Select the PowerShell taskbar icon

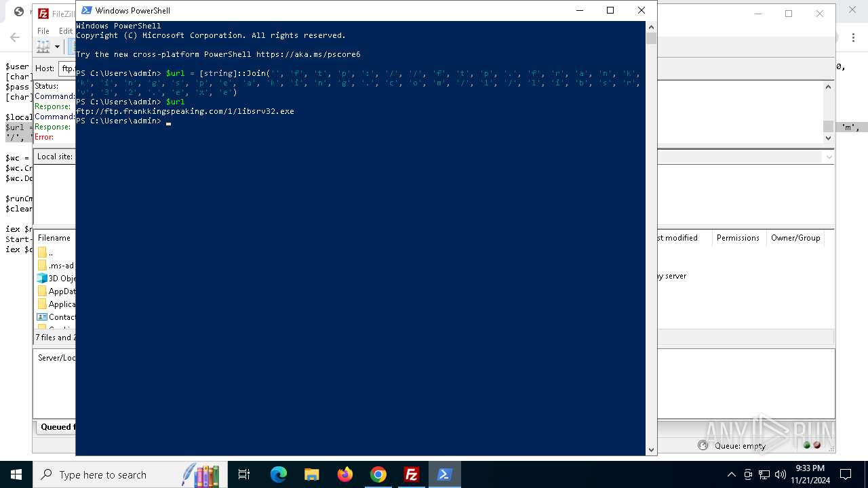pyautogui.click(x=445, y=474)
